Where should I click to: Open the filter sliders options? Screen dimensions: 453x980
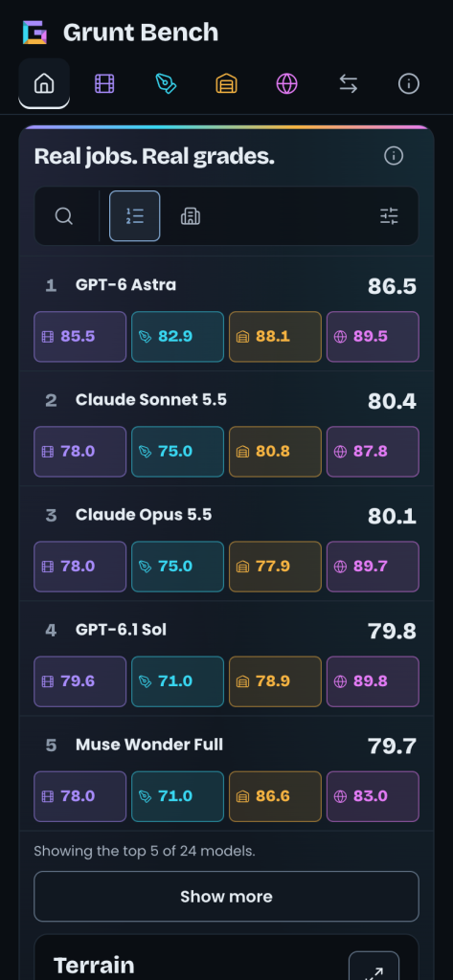389,216
